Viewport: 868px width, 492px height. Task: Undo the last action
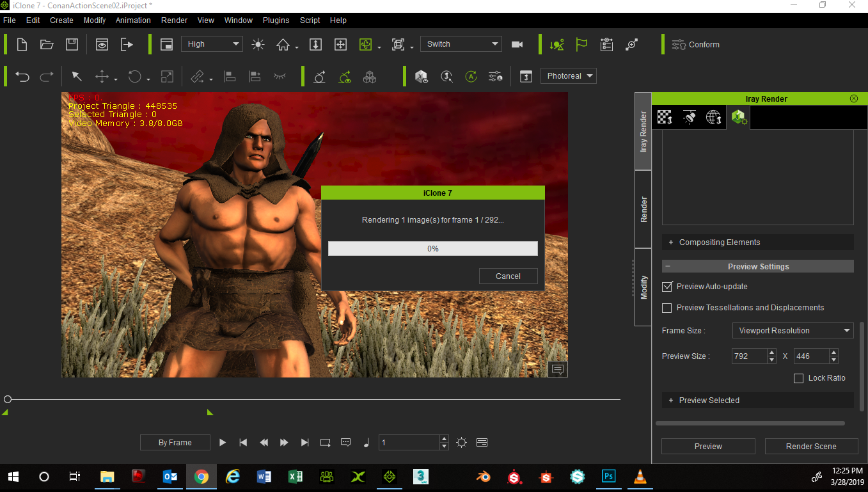point(22,77)
